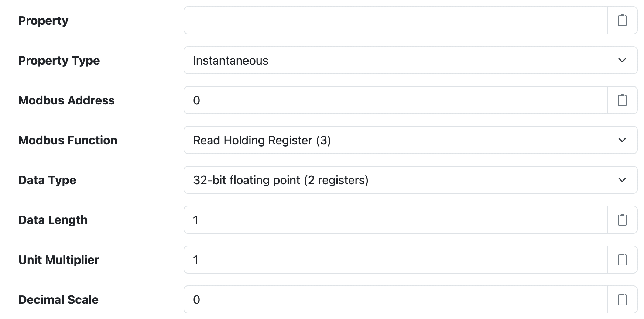644x319 pixels.
Task: Click the copy icon next to Unit Multiplier
Action: tap(622, 260)
